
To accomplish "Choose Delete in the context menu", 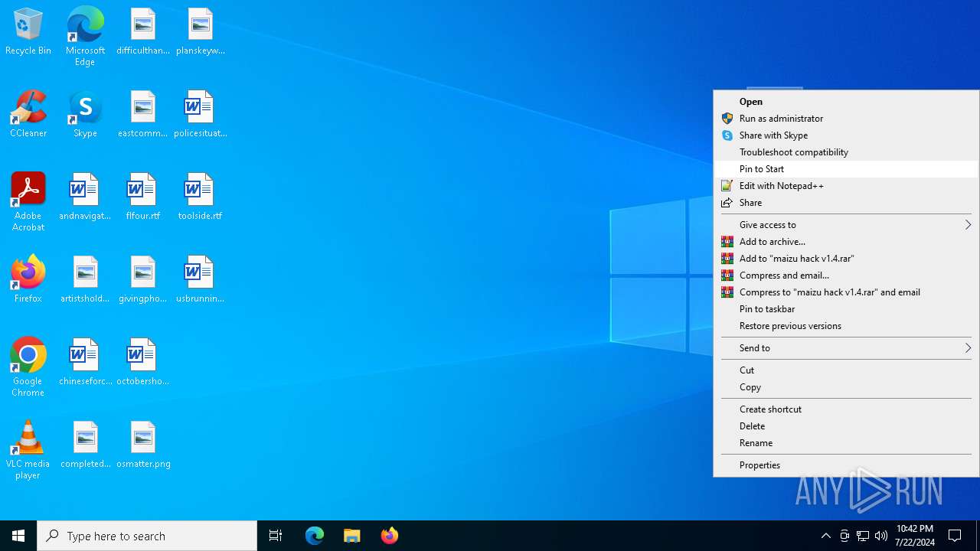I will [x=846, y=426].
